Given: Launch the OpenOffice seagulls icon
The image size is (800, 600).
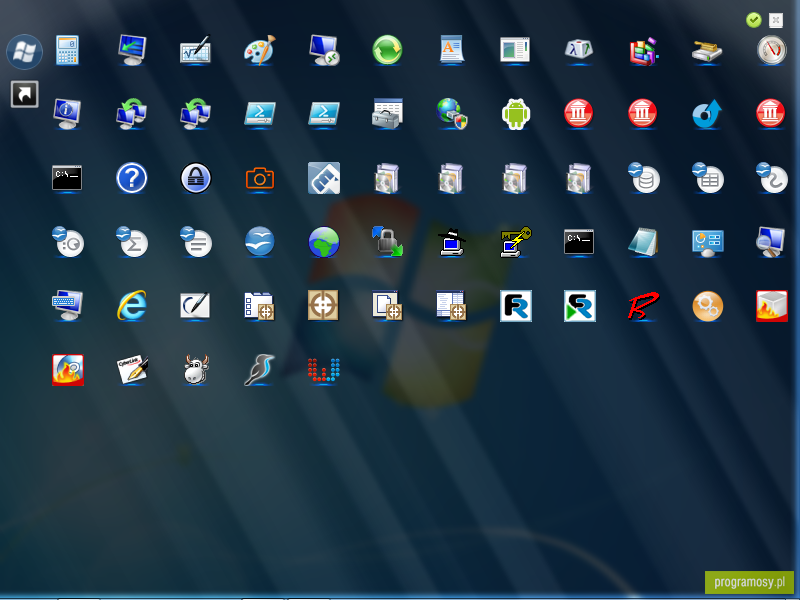Looking at the screenshot, I should (260, 242).
